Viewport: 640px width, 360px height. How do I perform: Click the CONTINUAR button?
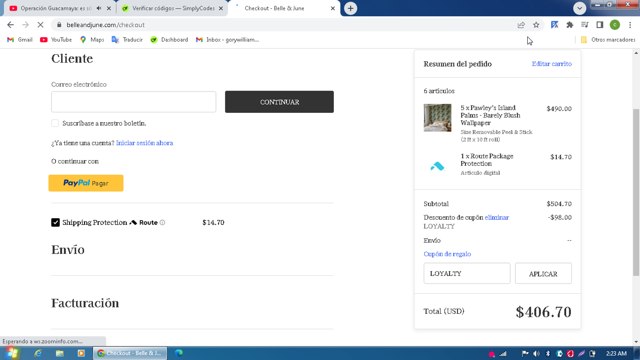[x=279, y=102]
